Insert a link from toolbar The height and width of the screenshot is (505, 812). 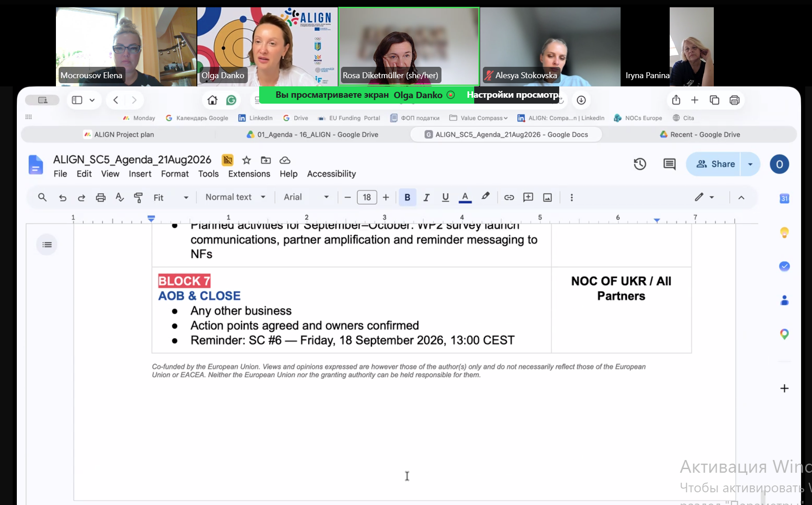pyautogui.click(x=509, y=197)
